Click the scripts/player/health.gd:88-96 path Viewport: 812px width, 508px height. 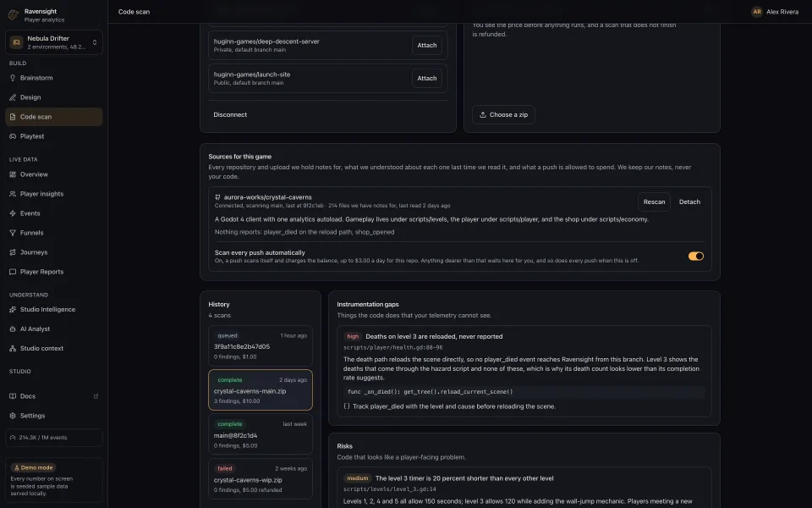(392, 348)
